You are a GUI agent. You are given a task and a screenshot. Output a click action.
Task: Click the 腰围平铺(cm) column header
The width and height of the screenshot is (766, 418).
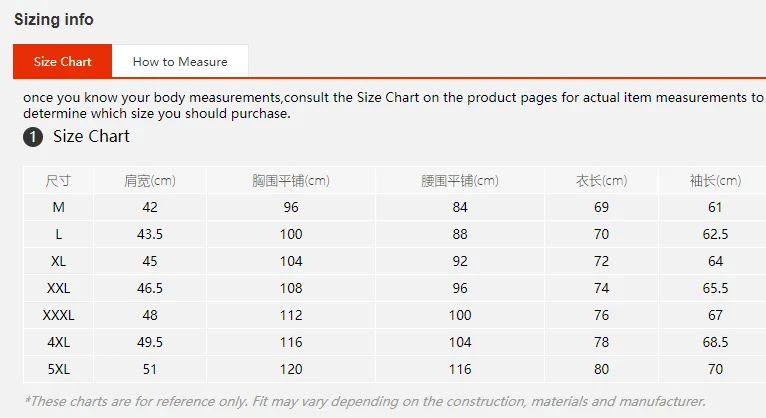(460, 181)
